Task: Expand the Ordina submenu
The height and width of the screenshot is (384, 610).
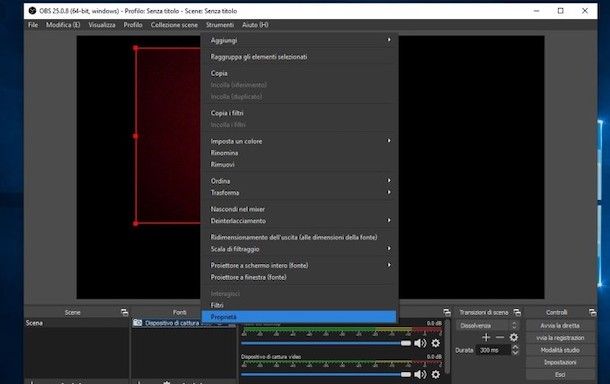Action: click(300, 181)
